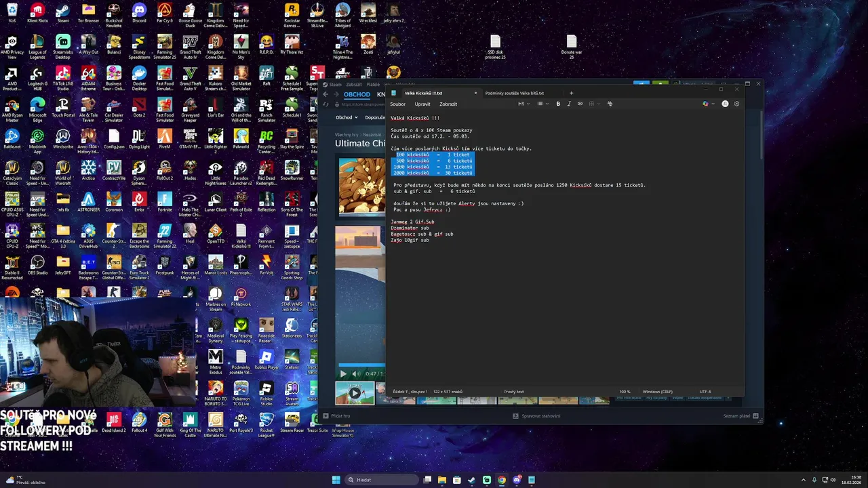This screenshot has height=488, width=868.
Task: Open the Windows Start button
Action: (336, 480)
